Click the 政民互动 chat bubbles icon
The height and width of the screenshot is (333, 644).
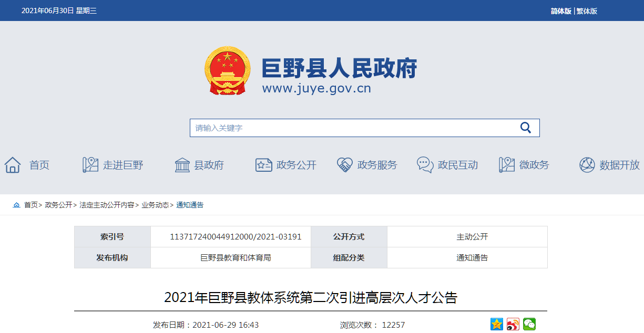coord(425,165)
